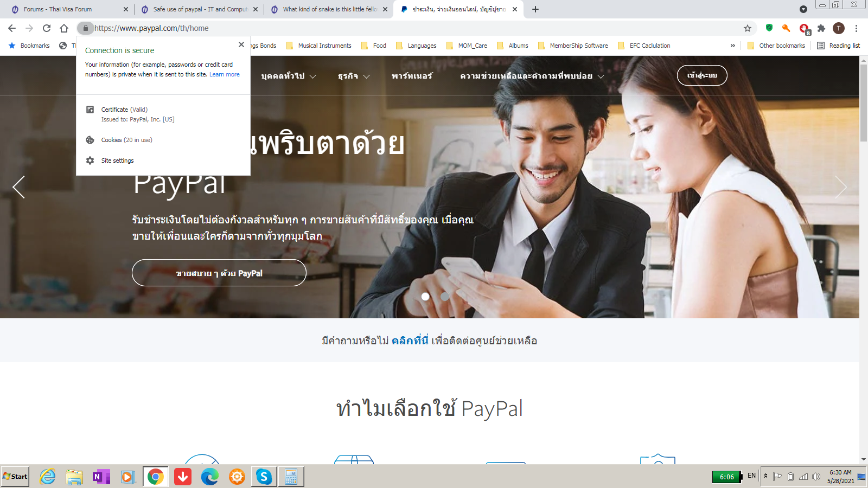The image size is (868, 488).
Task: Bookmark this page with the star icon
Action: coord(748,28)
